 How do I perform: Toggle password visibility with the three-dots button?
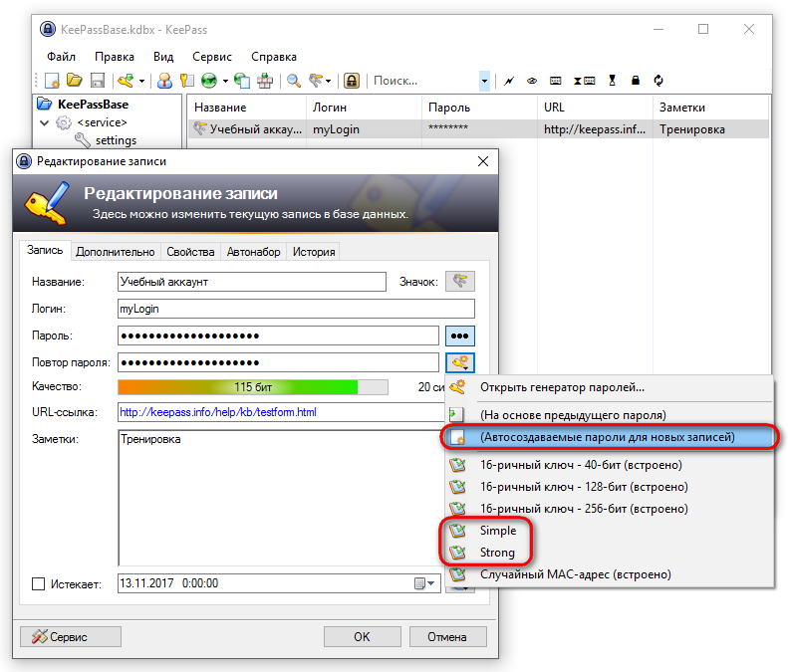(460, 336)
